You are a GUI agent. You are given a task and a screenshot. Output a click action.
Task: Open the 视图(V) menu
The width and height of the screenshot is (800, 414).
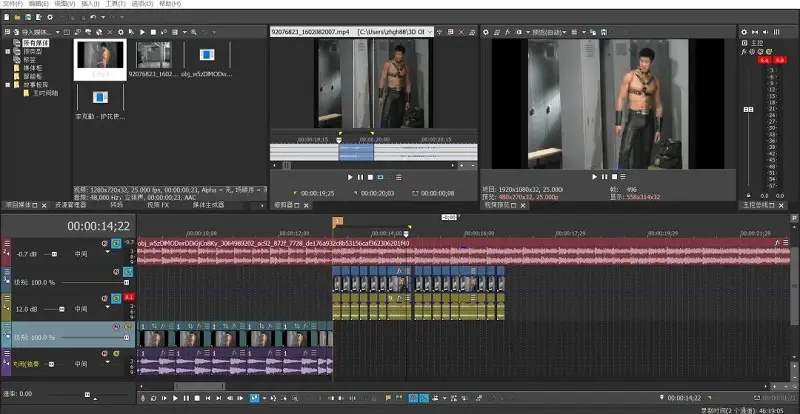pos(65,4)
